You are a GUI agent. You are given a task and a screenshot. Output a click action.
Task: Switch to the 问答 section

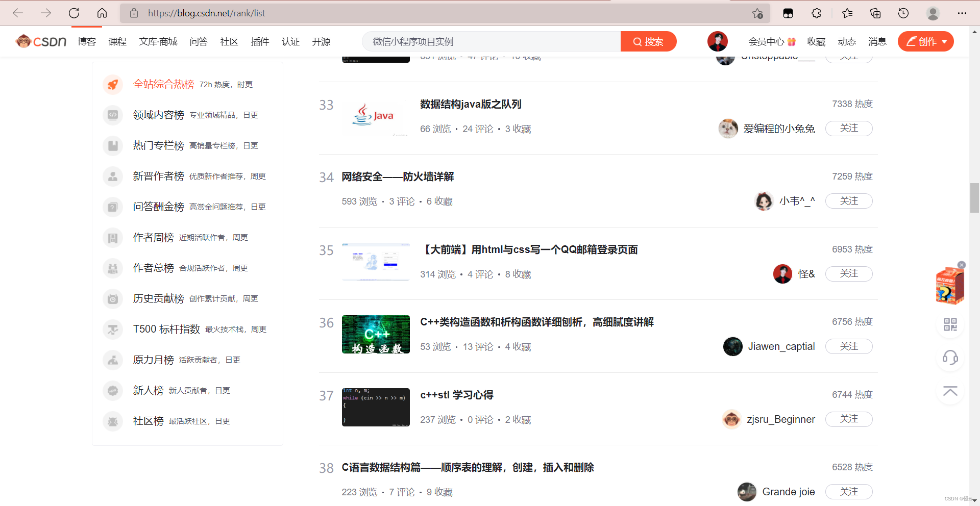pos(199,42)
